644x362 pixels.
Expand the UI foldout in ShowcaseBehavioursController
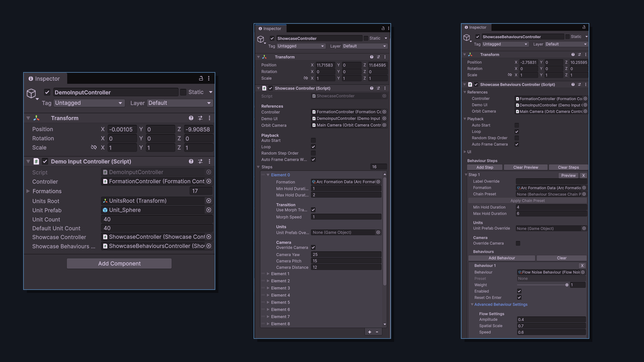(465, 152)
